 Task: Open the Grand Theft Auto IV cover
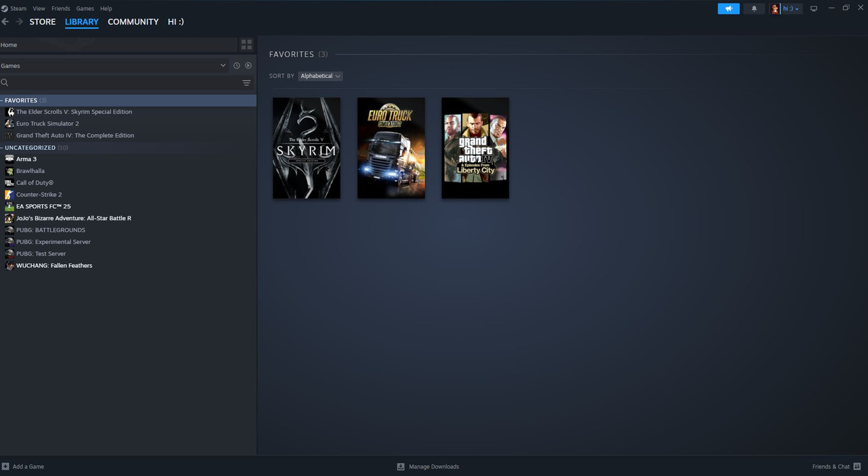point(475,148)
